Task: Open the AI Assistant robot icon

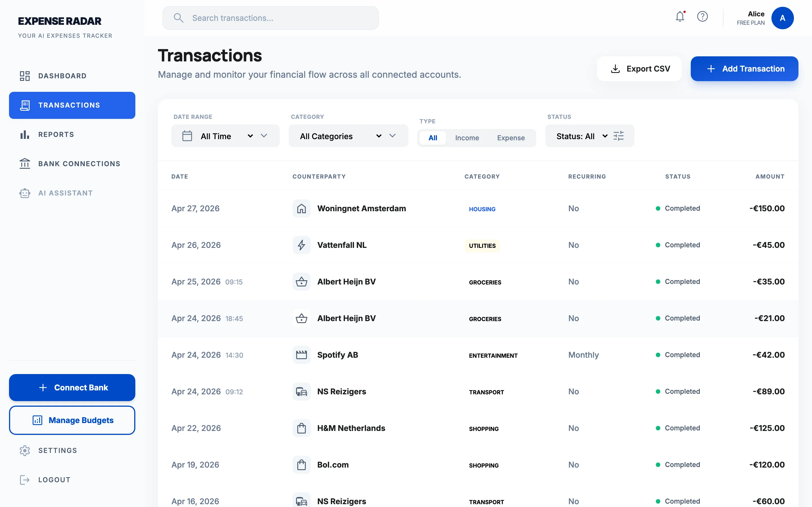Action: (x=25, y=193)
